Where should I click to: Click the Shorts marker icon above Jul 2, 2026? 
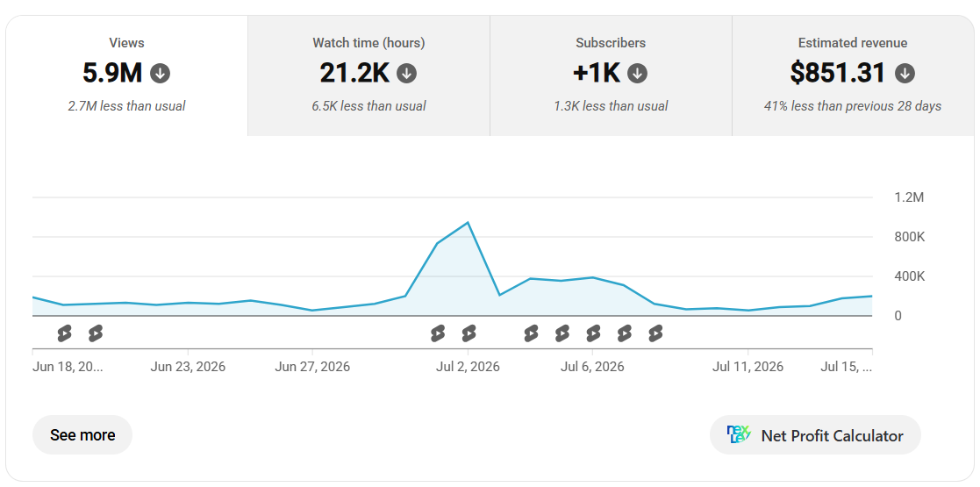point(469,333)
